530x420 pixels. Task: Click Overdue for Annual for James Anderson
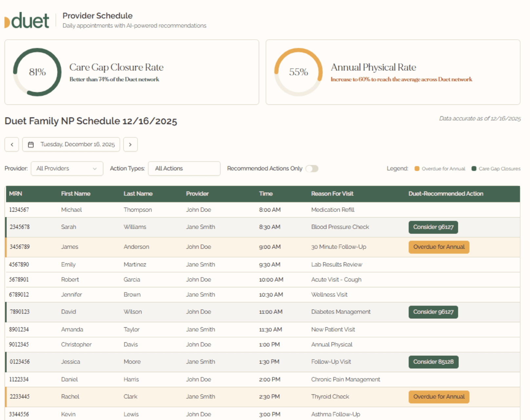439,247
